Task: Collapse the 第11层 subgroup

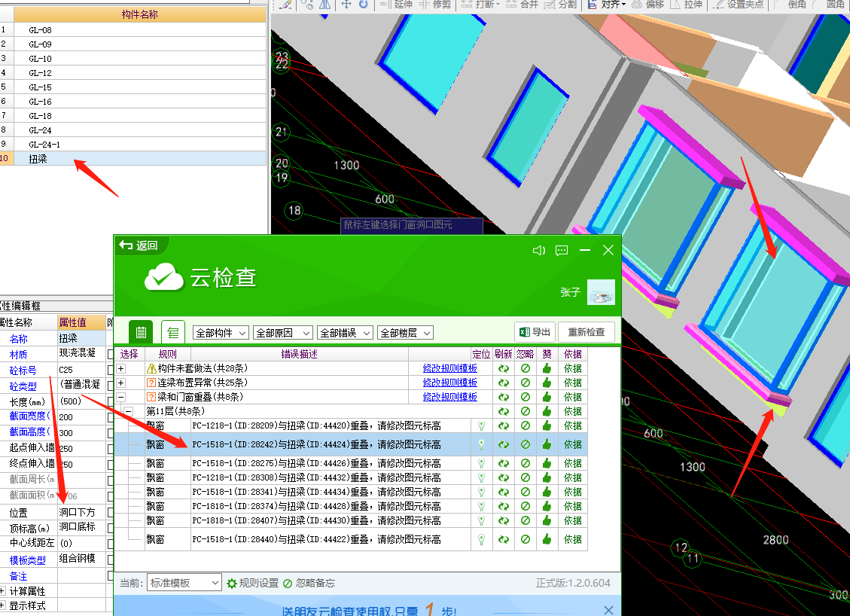Action: point(129,412)
